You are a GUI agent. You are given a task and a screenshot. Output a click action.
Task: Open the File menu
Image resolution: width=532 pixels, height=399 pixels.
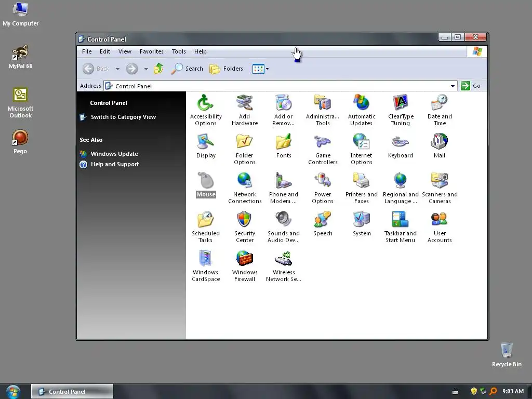pyautogui.click(x=87, y=51)
